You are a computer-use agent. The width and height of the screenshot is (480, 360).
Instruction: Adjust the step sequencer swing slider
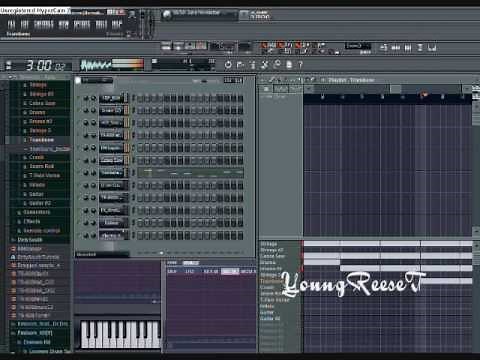coord(205,81)
